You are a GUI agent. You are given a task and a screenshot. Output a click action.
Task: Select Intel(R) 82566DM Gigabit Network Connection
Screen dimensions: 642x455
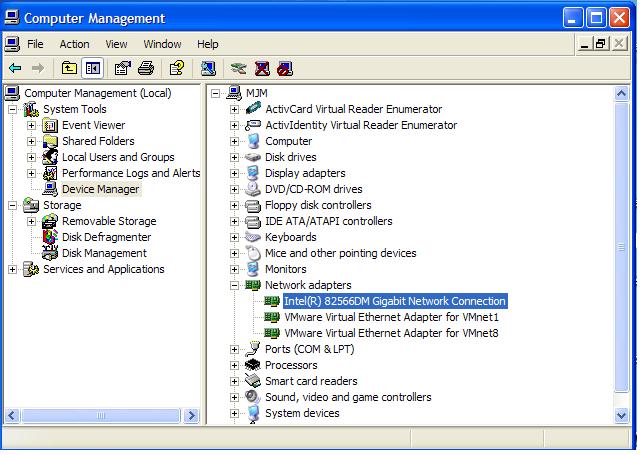tap(395, 301)
